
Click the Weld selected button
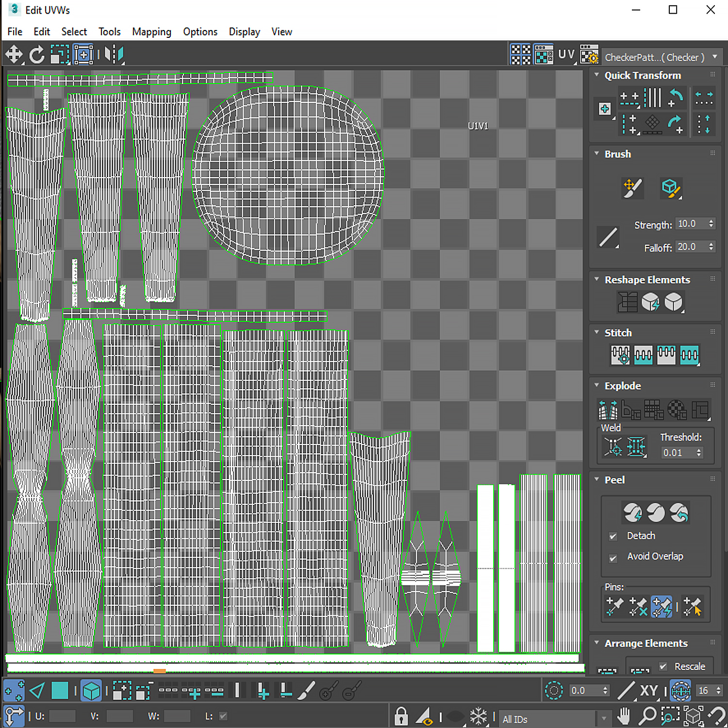636,447
